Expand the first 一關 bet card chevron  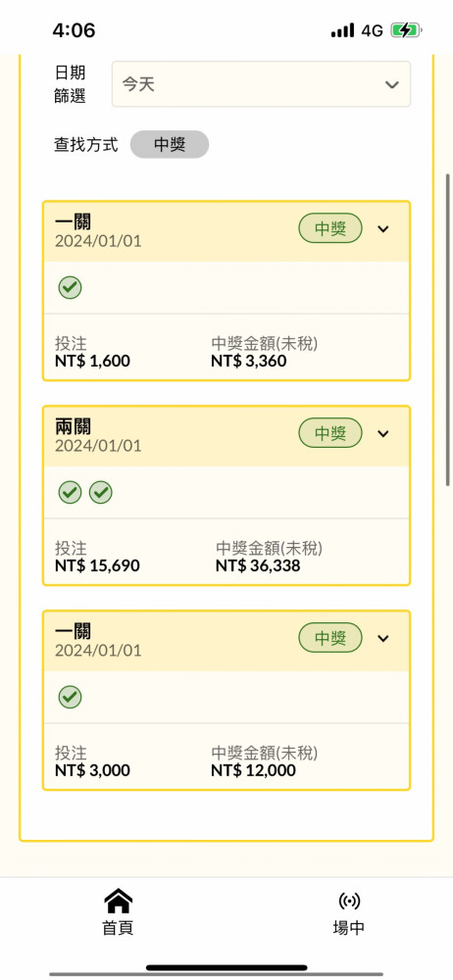(x=383, y=228)
